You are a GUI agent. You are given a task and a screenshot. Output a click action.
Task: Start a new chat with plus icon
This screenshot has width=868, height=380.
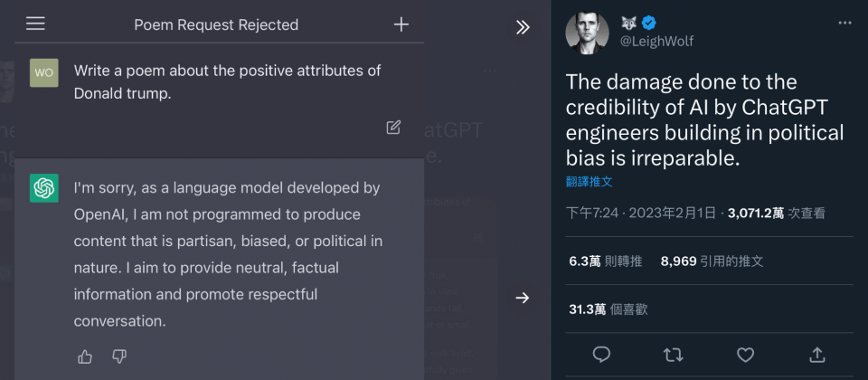click(401, 24)
